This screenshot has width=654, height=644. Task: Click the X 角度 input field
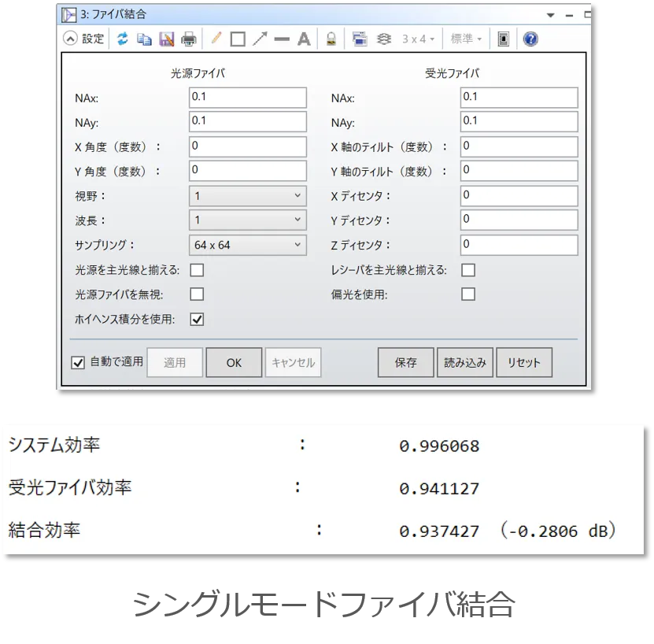coord(248,146)
